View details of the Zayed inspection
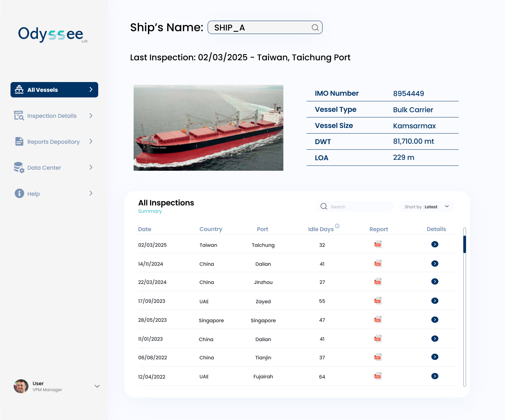The image size is (505, 420). point(435,301)
